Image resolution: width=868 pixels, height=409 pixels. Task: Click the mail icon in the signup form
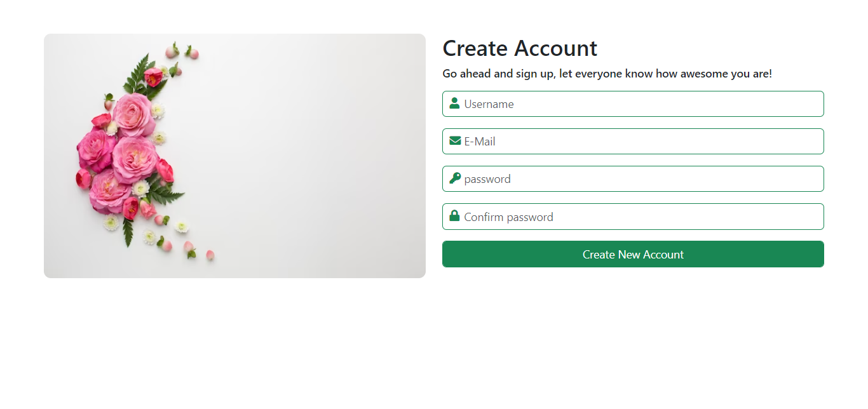pyautogui.click(x=454, y=141)
